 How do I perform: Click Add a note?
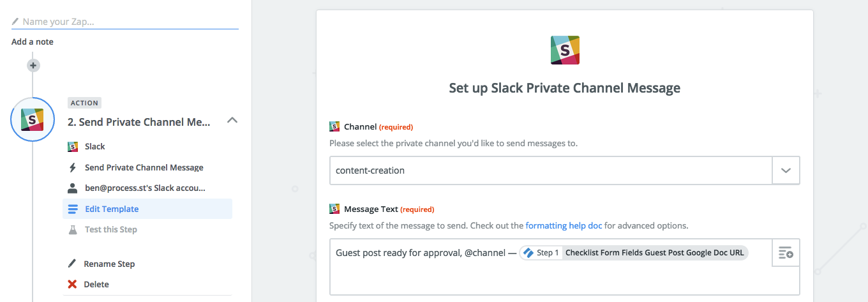point(33,42)
